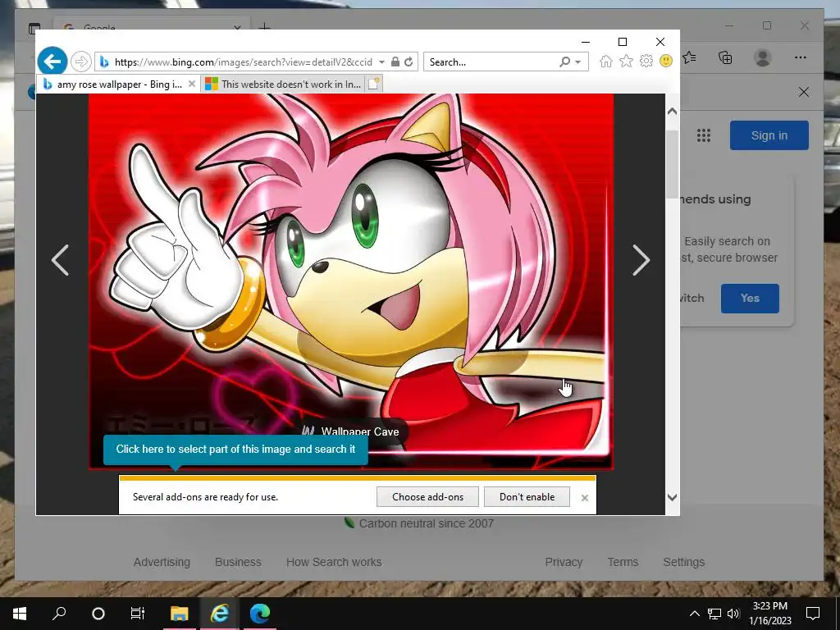Click the IE scrollbar down arrow
This screenshot has width=840, height=630.
tap(672, 497)
